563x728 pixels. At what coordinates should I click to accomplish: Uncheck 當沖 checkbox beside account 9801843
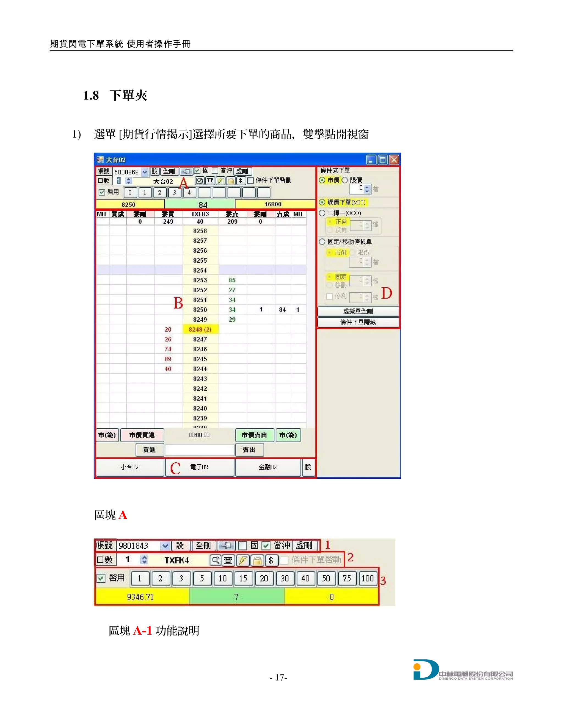point(266,546)
